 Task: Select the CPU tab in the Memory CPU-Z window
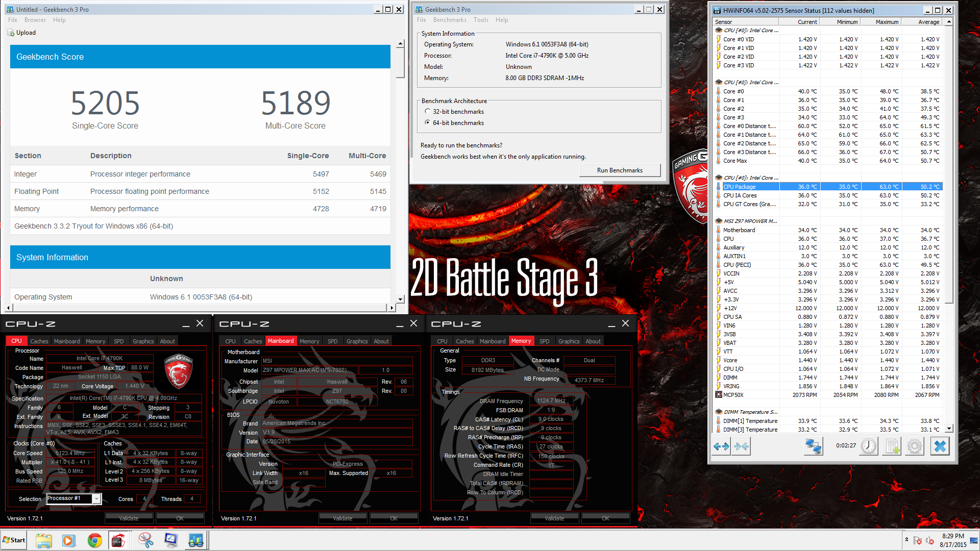(442, 341)
